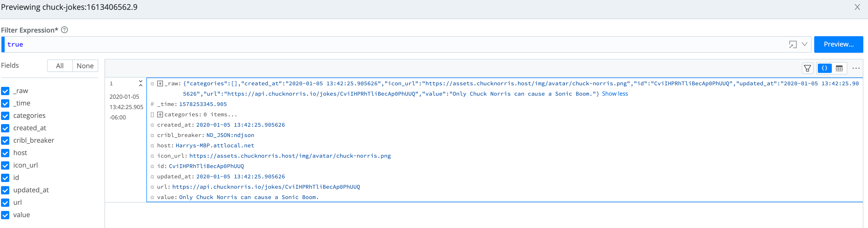Click the Preview... button
Viewport: 868px width, 228px height.
[x=838, y=44]
